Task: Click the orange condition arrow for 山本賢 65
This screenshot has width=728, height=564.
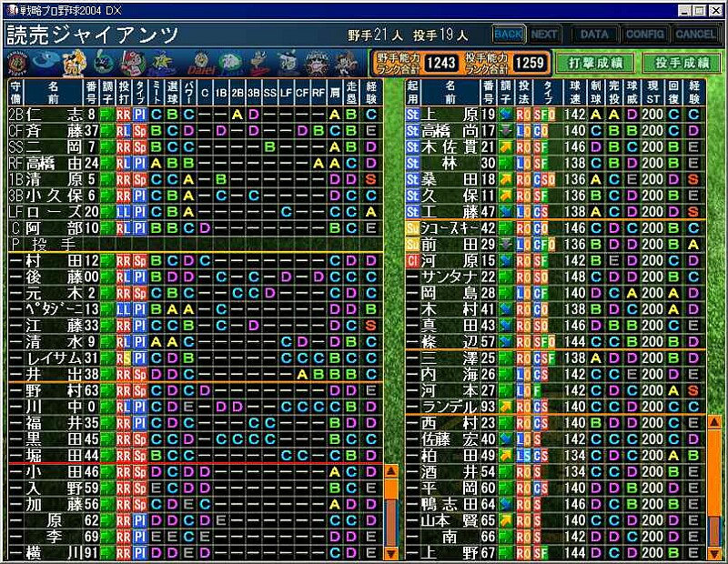Action: pos(506,521)
